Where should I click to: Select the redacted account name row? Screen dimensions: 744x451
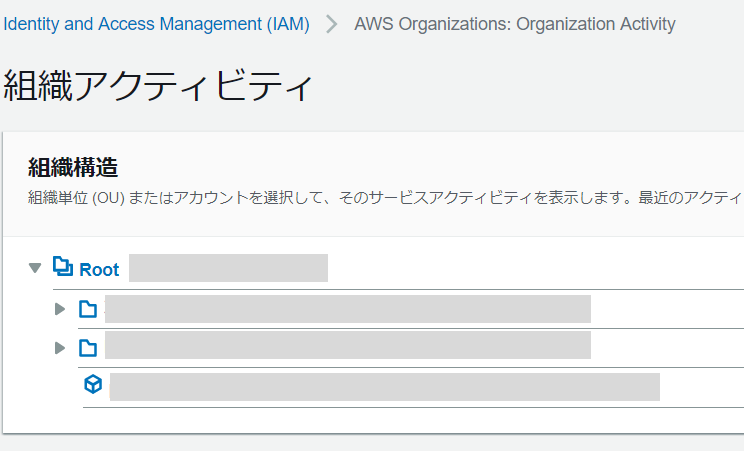tap(384, 386)
